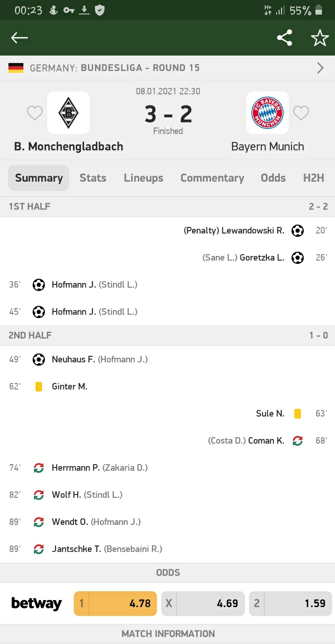This screenshot has width=335, height=644.
Task: Select away win odds 1.59
Action: tap(290, 603)
